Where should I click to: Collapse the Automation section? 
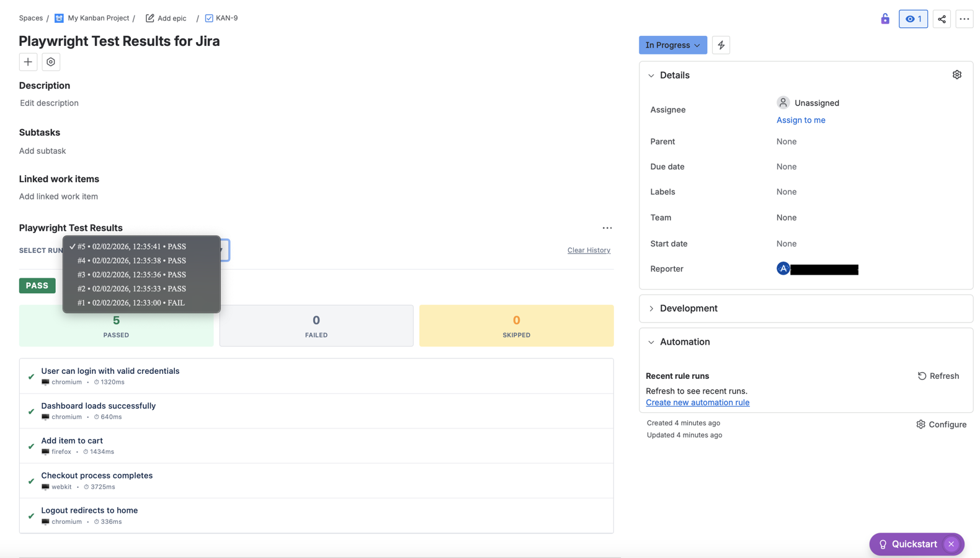coord(651,342)
